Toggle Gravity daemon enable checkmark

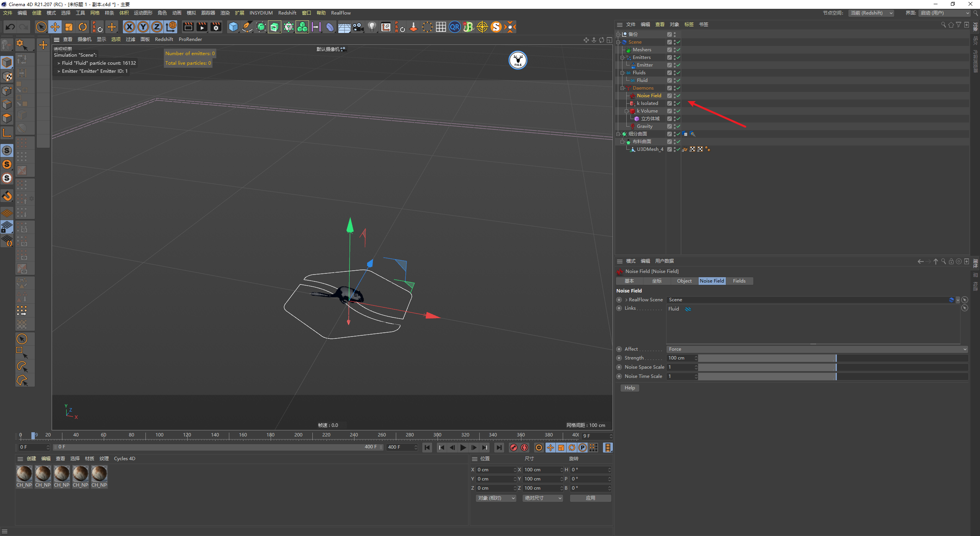tap(678, 126)
